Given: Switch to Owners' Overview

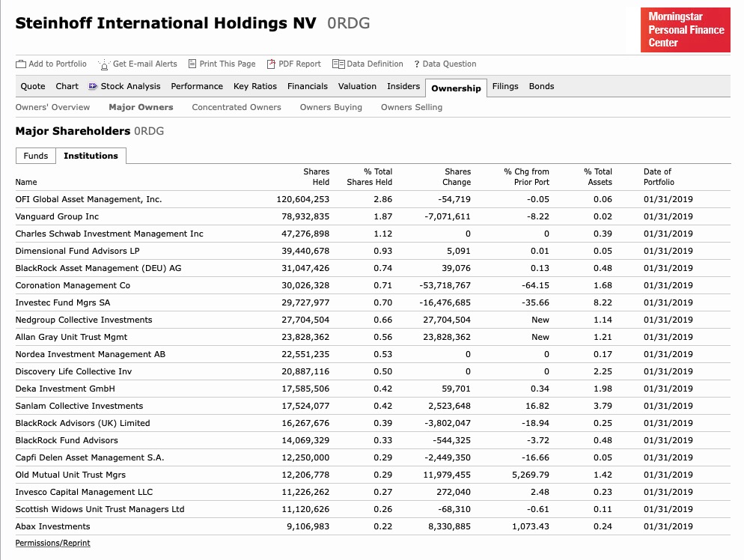Looking at the screenshot, I should [52, 107].
